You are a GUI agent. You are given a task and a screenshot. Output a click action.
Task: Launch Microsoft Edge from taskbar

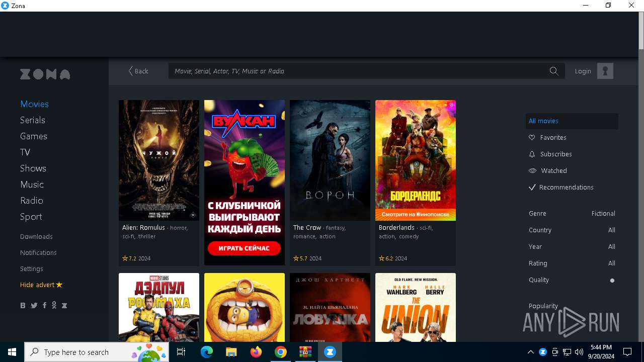coord(207,352)
